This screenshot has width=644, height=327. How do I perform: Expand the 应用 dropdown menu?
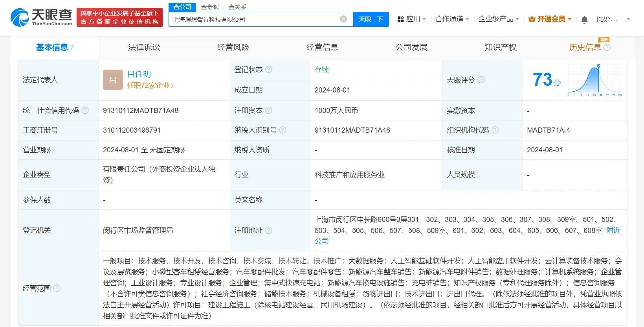coord(411,19)
